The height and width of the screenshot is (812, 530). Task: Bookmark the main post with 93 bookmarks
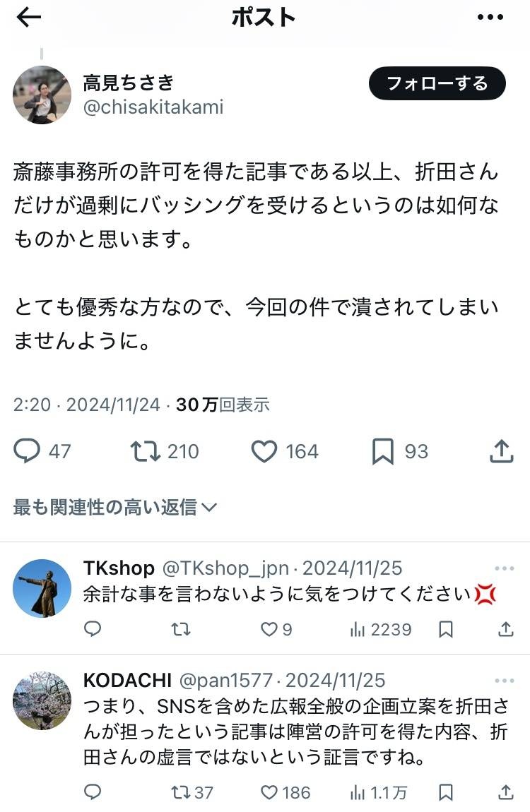coord(382,451)
